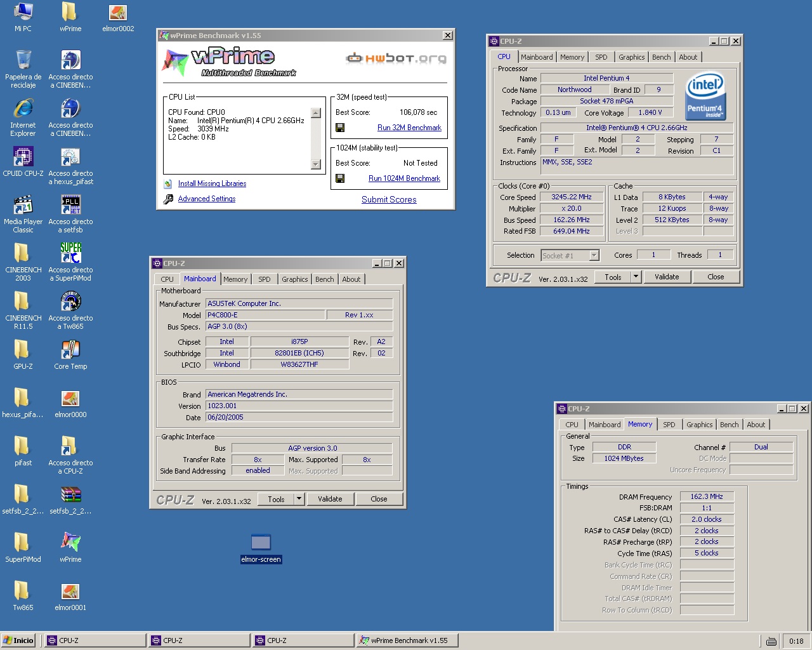This screenshot has height=650, width=812.
Task: Open the setfsb shortcut icon
Action: pyautogui.click(x=70, y=205)
